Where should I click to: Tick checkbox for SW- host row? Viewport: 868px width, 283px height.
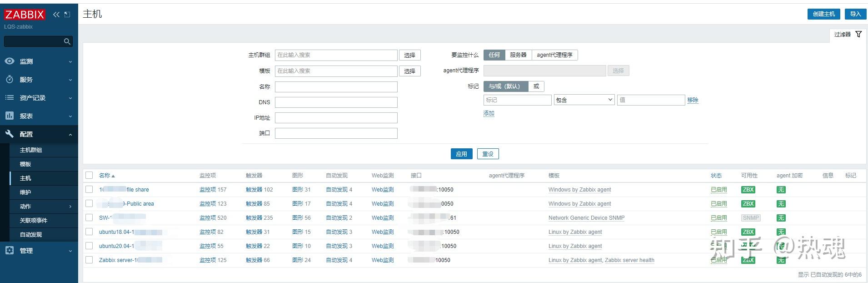coord(89,217)
